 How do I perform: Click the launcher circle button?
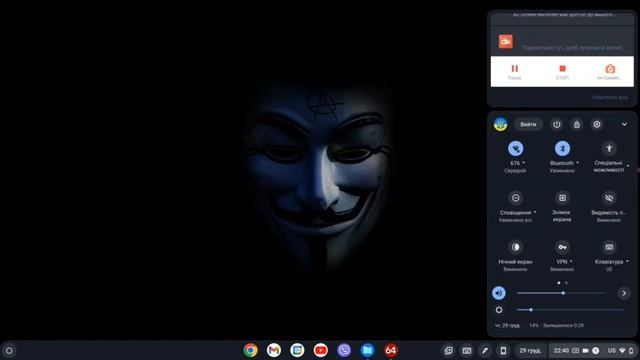[x=9, y=351]
